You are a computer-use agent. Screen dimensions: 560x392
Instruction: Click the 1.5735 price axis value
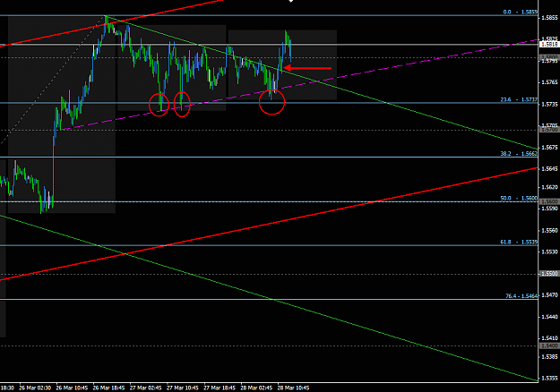[549, 105]
